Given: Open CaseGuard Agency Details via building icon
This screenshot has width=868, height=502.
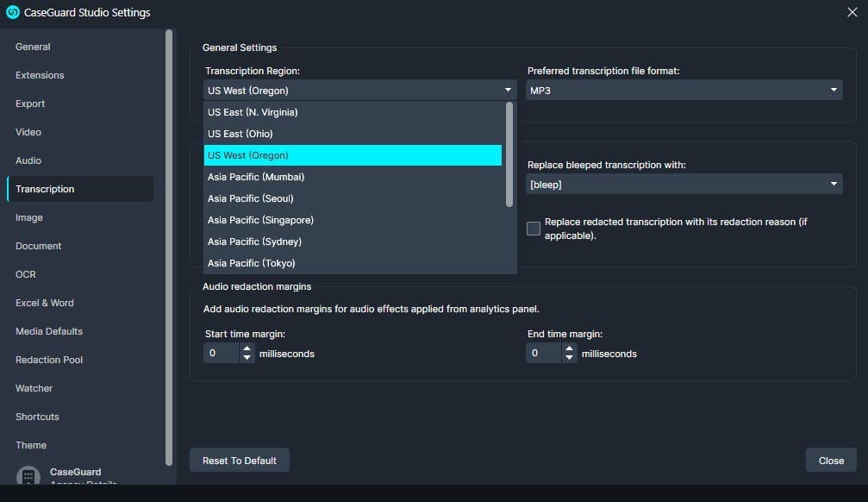Looking at the screenshot, I should 28,476.
